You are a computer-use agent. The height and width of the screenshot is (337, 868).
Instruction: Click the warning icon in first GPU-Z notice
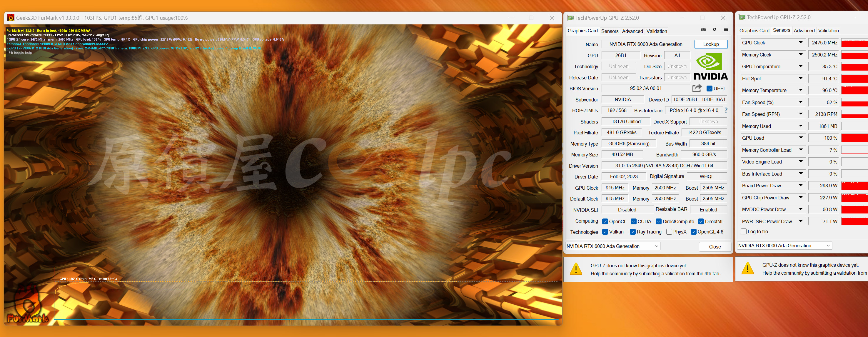coord(576,269)
